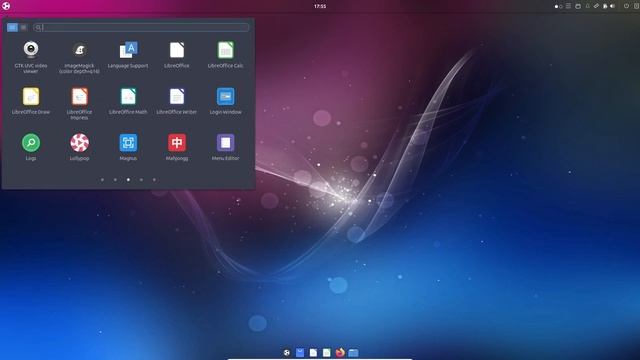Open Login Window settings

(x=225, y=101)
